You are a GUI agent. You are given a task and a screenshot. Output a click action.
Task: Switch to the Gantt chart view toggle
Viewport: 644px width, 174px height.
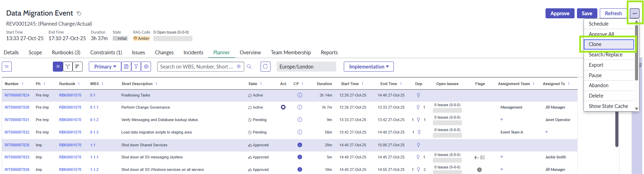click(77, 66)
